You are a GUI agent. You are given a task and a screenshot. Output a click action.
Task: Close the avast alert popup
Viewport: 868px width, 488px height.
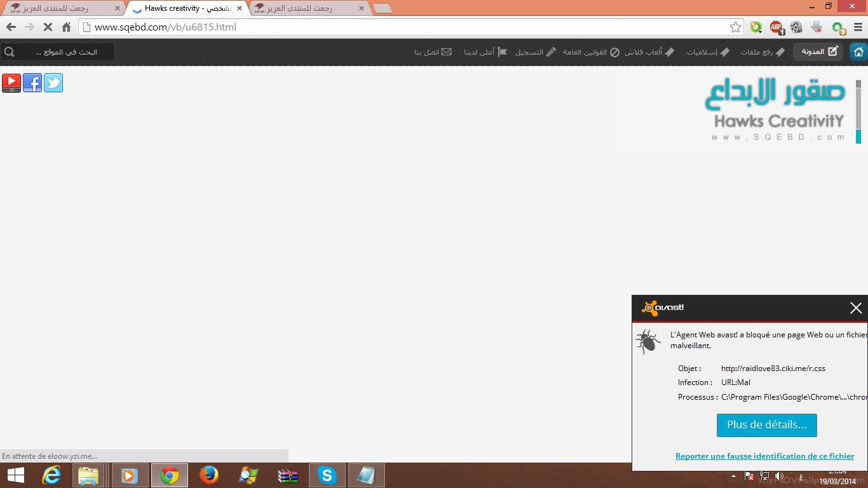pyautogui.click(x=855, y=308)
